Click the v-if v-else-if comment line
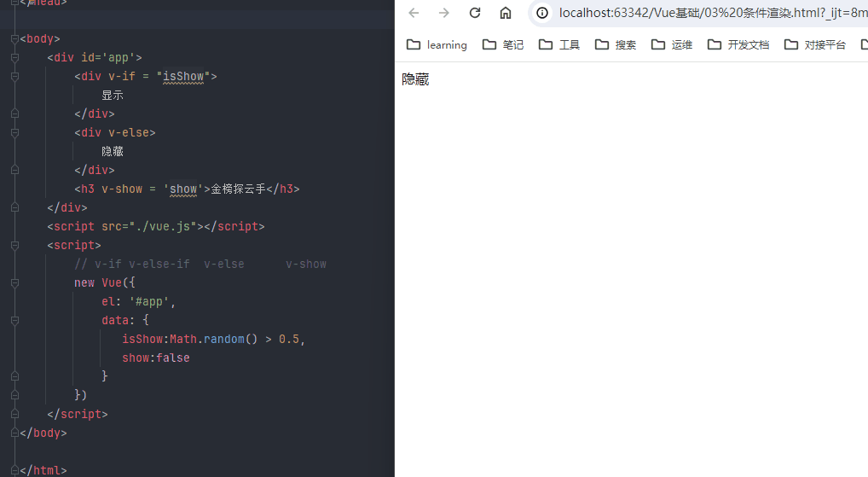 (x=200, y=265)
